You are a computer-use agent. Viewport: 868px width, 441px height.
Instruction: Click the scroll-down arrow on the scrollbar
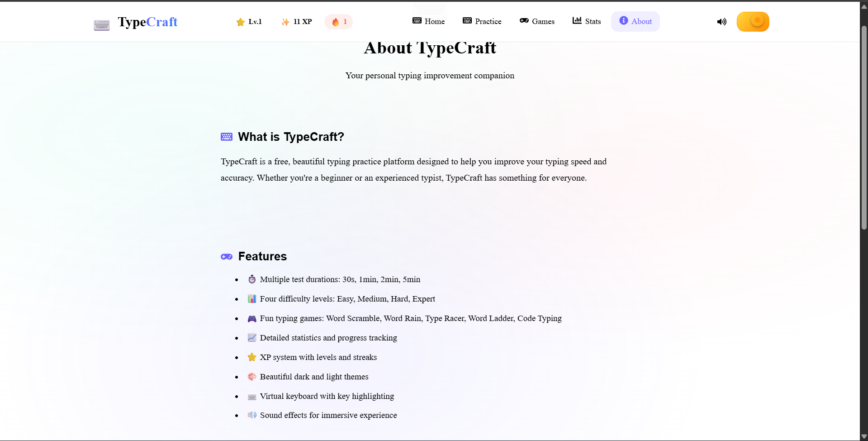[863, 436]
